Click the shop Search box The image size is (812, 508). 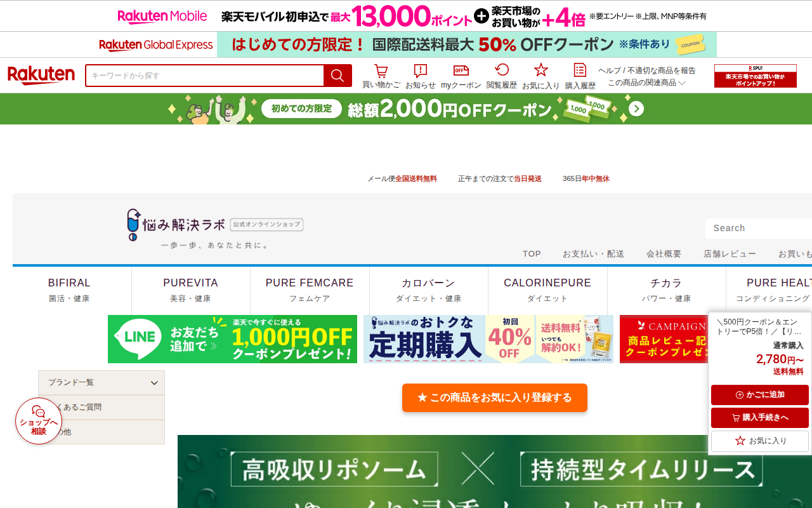759,228
